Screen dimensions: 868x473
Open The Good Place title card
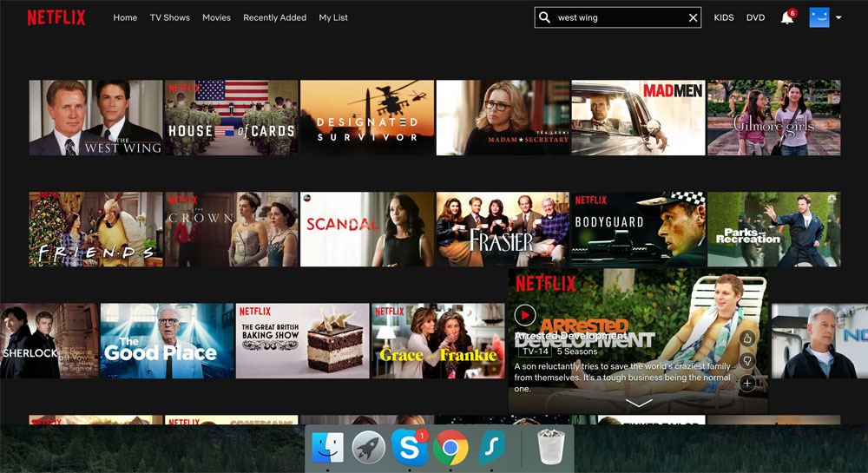[x=168, y=341]
